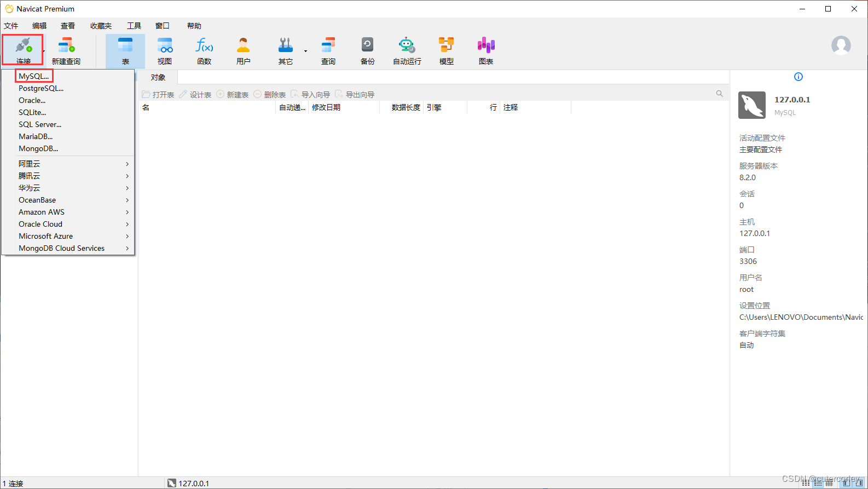Image resolution: width=868 pixels, height=489 pixels.
Task: Click 打开表 (Open Table) button
Action: click(x=158, y=95)
